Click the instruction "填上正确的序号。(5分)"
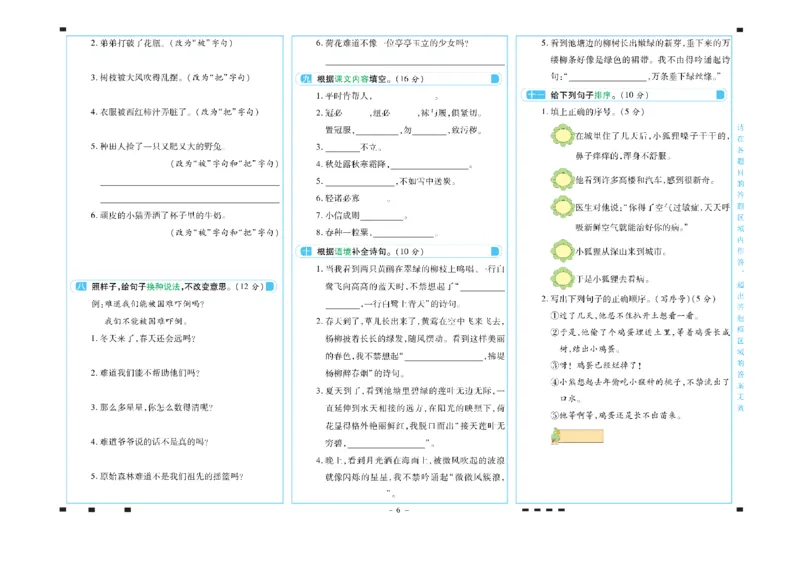 coord(597,112)
